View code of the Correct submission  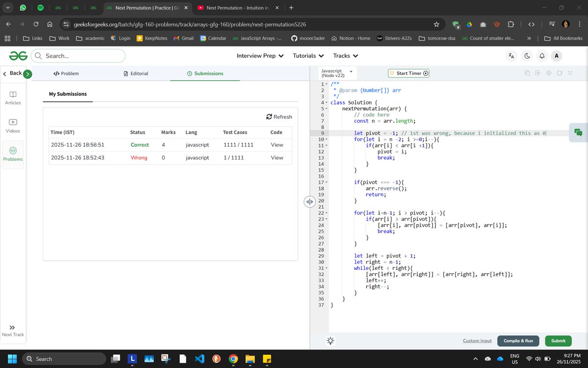coord(277,145)
